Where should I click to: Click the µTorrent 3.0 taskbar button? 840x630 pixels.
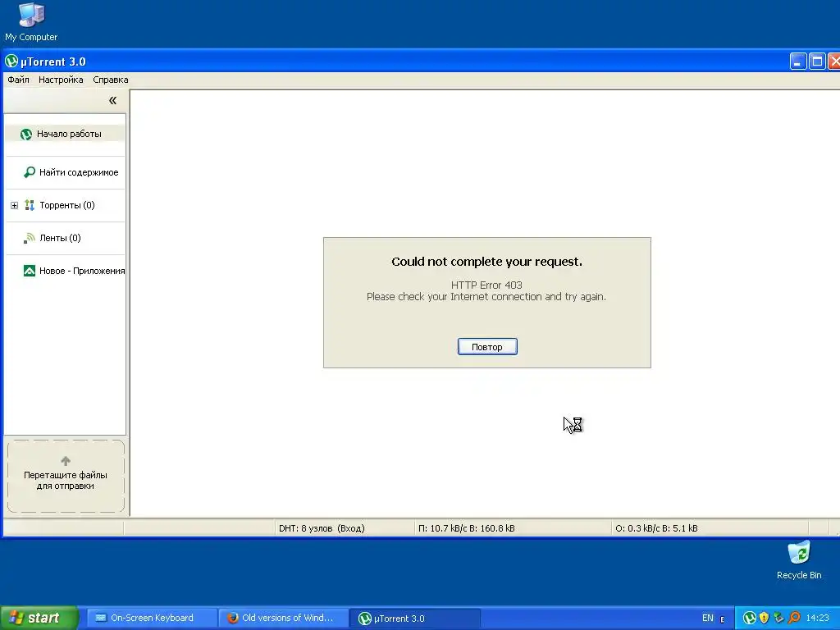415,619
